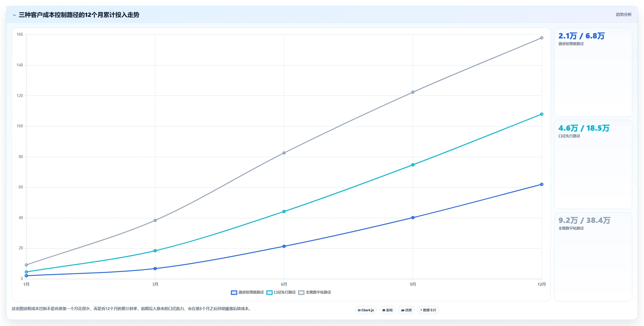
Task: Click the gray 全面数字化路径 point at 12月
Action: point(542,38)
